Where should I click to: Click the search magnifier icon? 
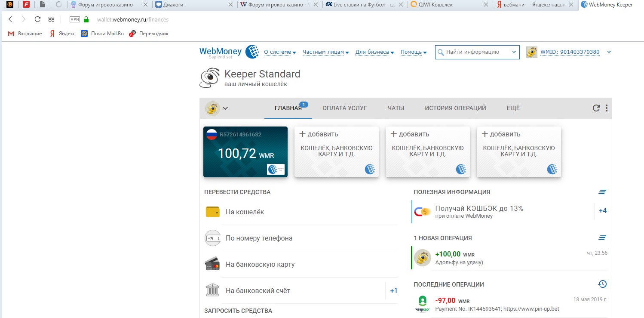(x=441, y=52)
